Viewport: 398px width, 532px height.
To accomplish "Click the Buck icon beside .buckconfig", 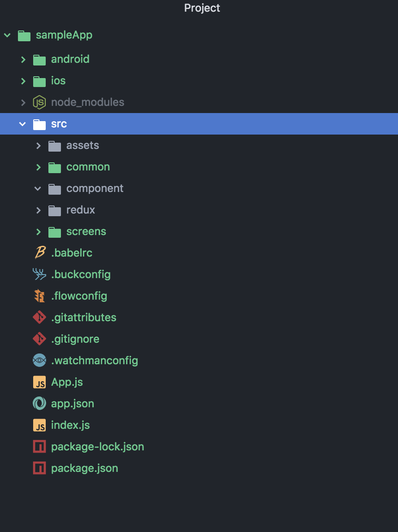I will (39, 274).
